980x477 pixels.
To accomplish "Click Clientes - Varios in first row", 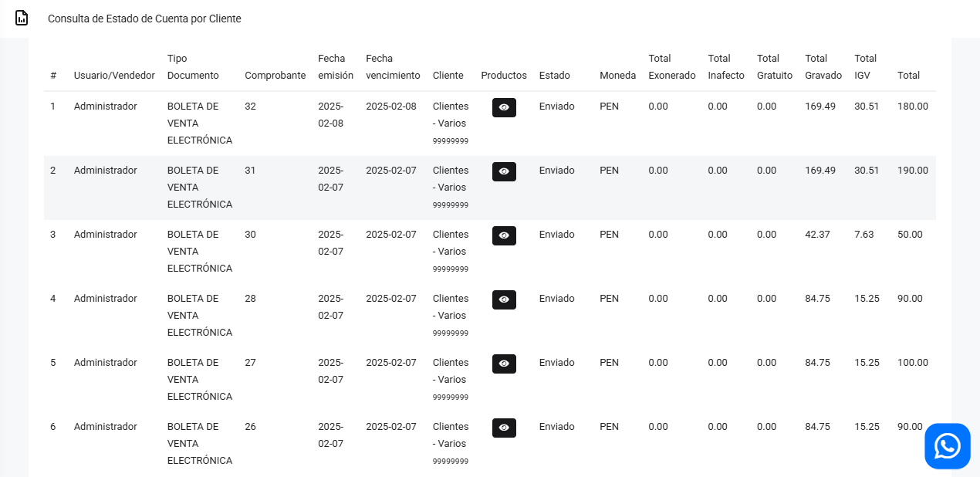I will coord(451,115).
